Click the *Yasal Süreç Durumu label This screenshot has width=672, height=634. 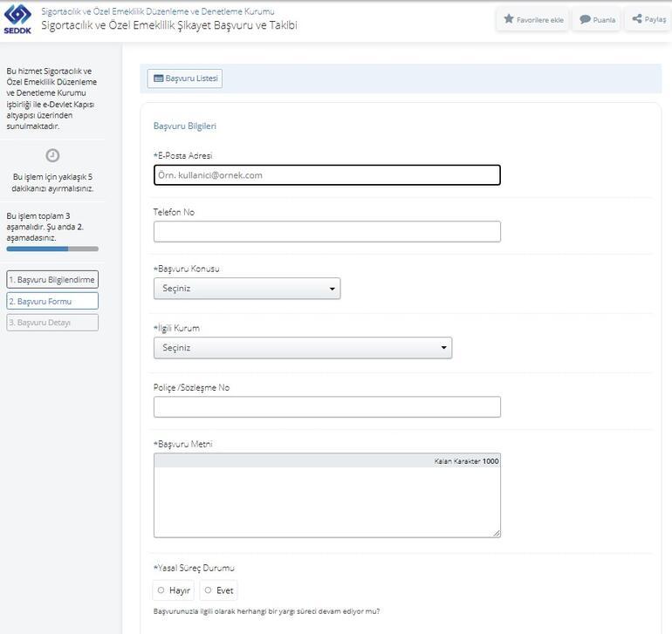click(x=194, y=568)
